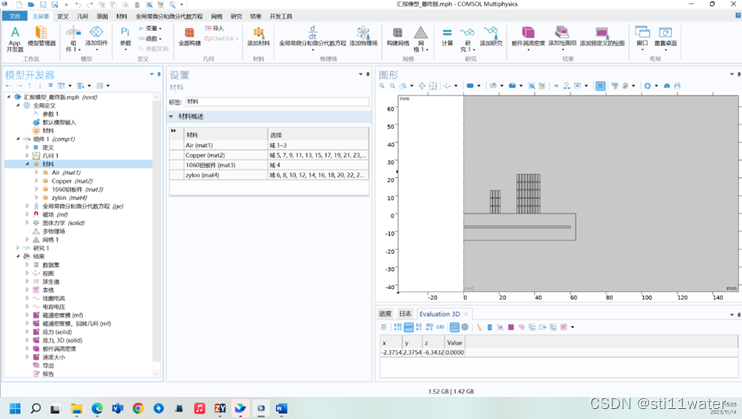
Task: Click the camera snapshot icon in graphics toolbar
Action: [667, 86]
